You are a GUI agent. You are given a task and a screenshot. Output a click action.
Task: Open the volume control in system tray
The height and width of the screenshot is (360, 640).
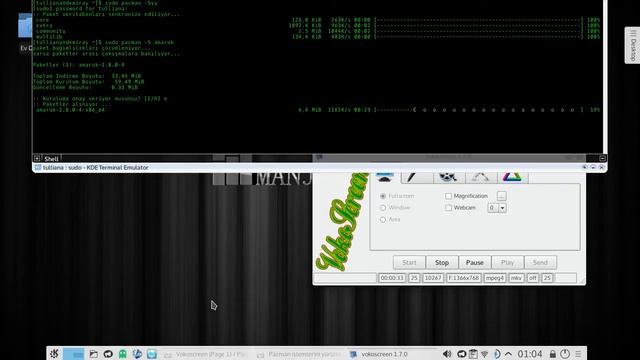[x=448, y=354]
